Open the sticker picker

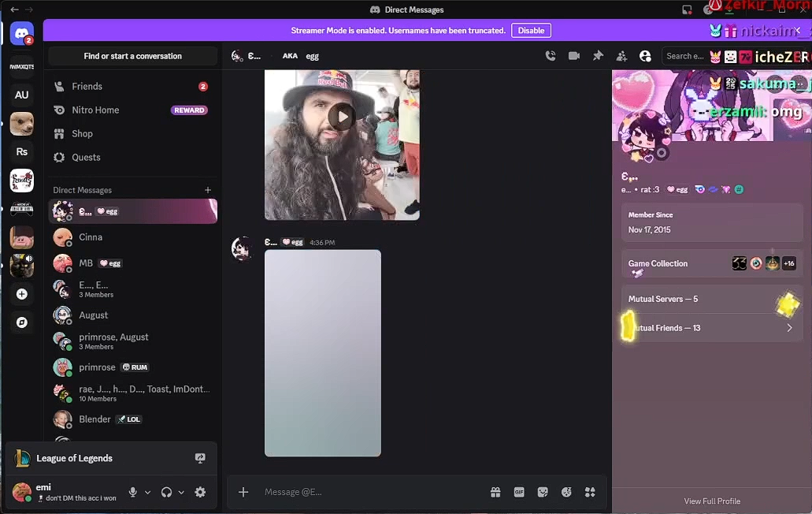[543, 492]
